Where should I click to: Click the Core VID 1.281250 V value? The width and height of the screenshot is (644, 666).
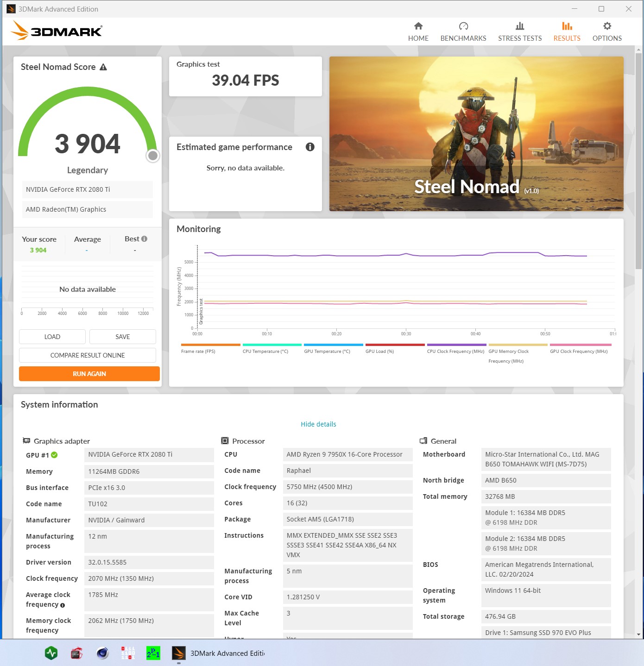pyautogui.click(x=347, y=597)
